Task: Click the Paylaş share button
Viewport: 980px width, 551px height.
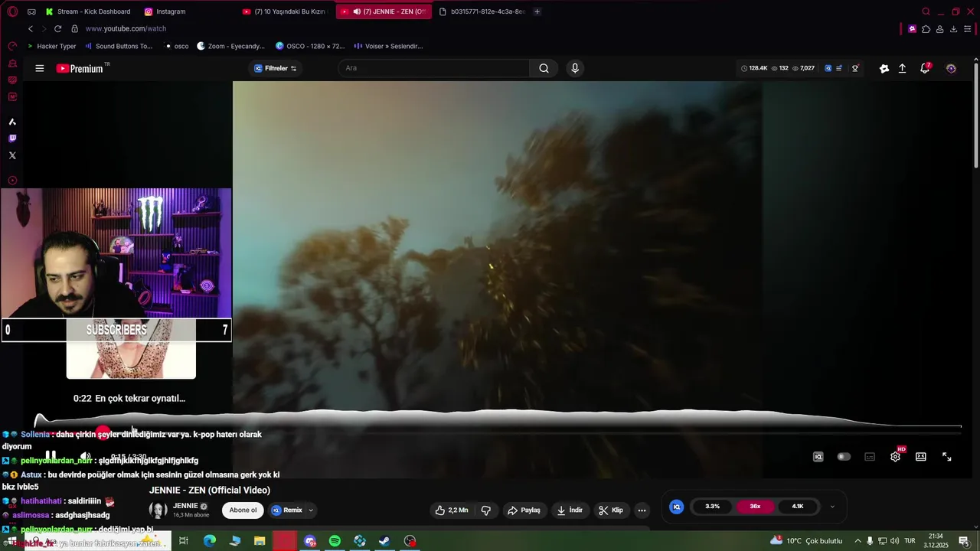Action: [x=524, y=510]
